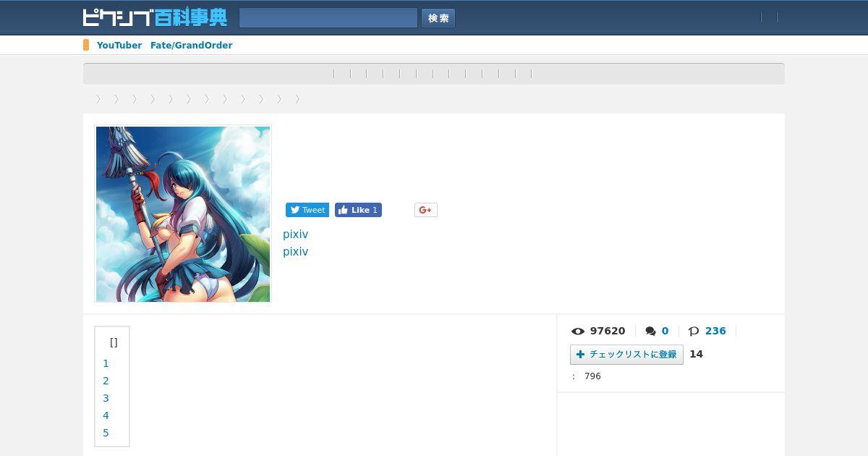Open the first pixiv link
Screen dimensions: 868x456
(295, 235)
